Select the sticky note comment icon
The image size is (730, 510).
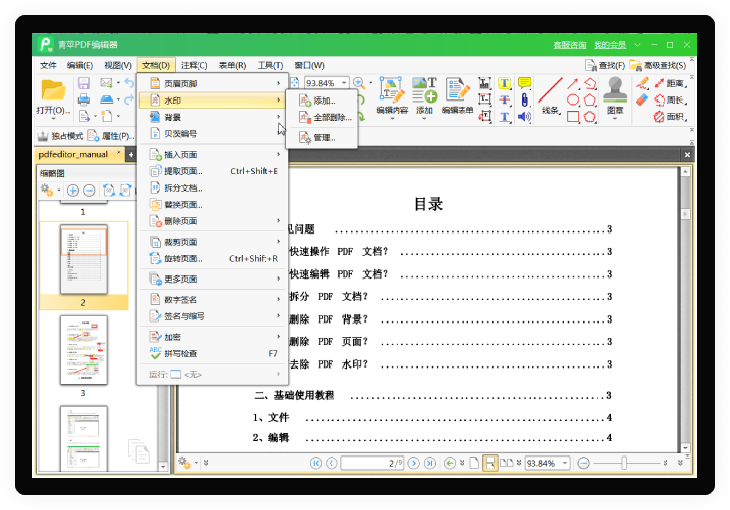524,83
